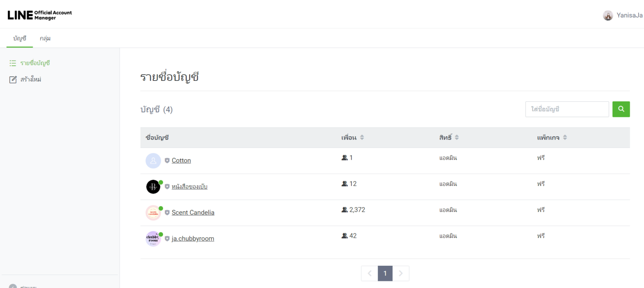
Task: Click the ใส่ชื่อบัญชี search field
Action: 567,109
